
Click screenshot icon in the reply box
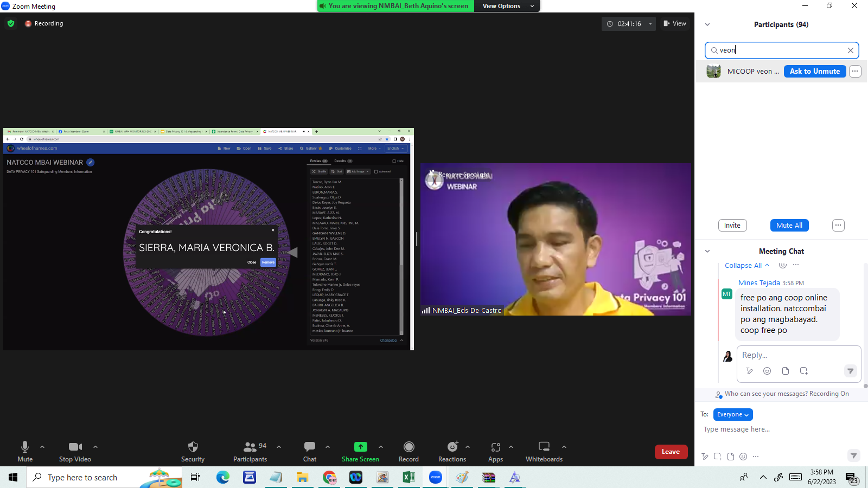pyautogui.click(x=804, y=371)
